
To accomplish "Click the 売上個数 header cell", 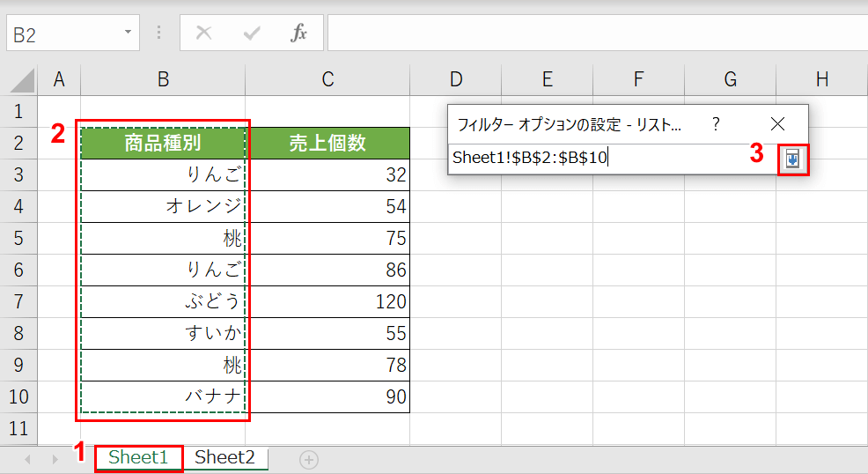I will coord(327,143).
